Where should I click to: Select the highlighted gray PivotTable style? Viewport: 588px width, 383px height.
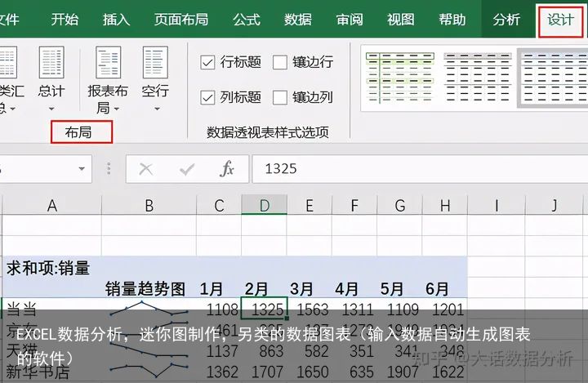[553, 78]
